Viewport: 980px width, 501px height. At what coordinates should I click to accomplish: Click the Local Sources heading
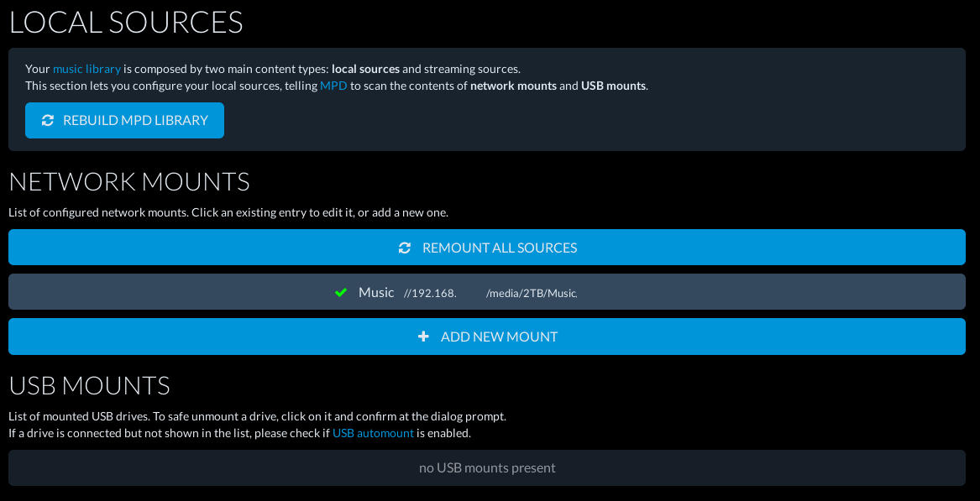[126, 23]
